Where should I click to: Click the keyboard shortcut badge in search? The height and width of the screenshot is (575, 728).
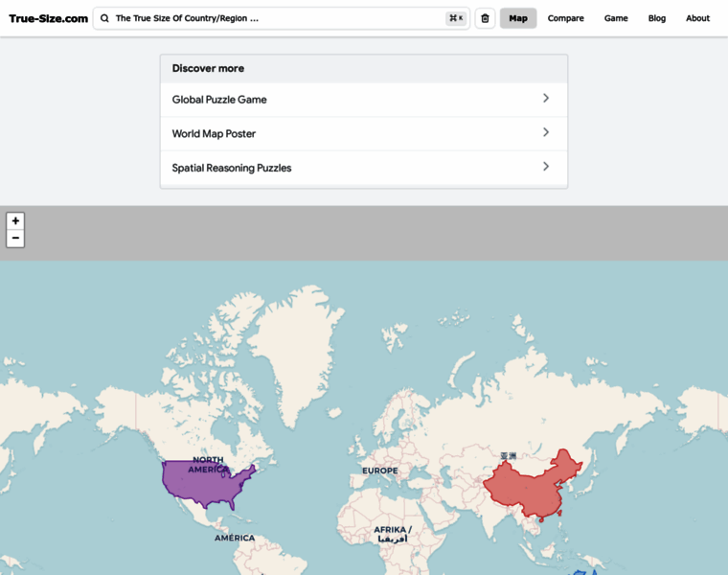(x=455, y=18)
